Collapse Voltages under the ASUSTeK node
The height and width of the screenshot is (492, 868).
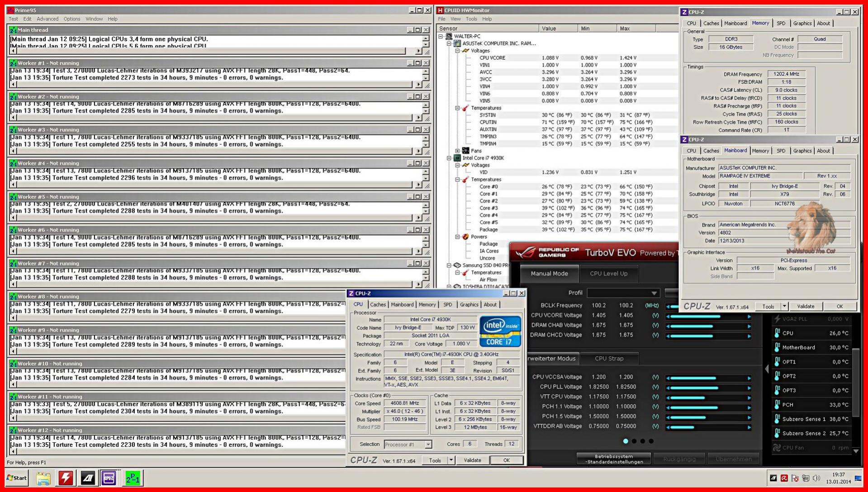point(457,51)
